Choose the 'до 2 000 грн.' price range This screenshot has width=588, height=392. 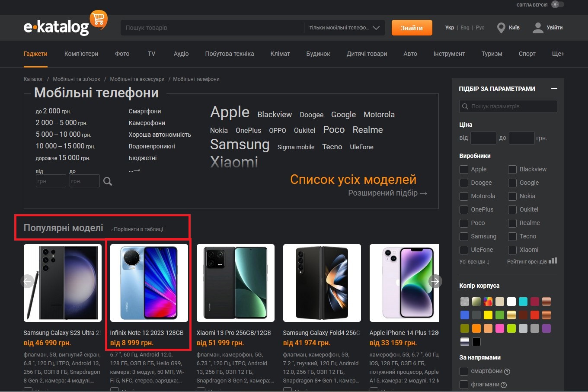[53, 111]
